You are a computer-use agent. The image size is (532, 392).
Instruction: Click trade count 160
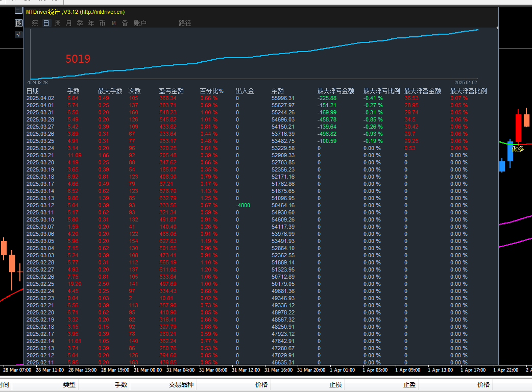133,113
